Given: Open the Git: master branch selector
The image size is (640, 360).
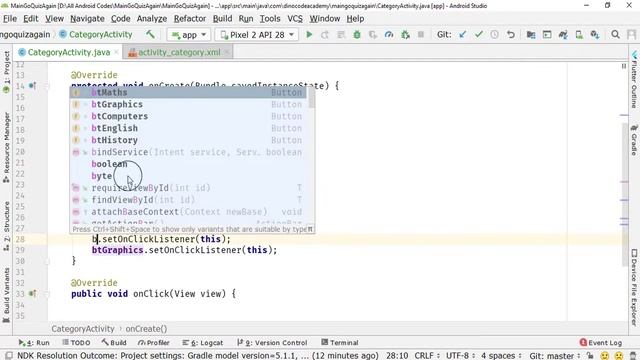Looking at the screenshot, I should [554, 356].
